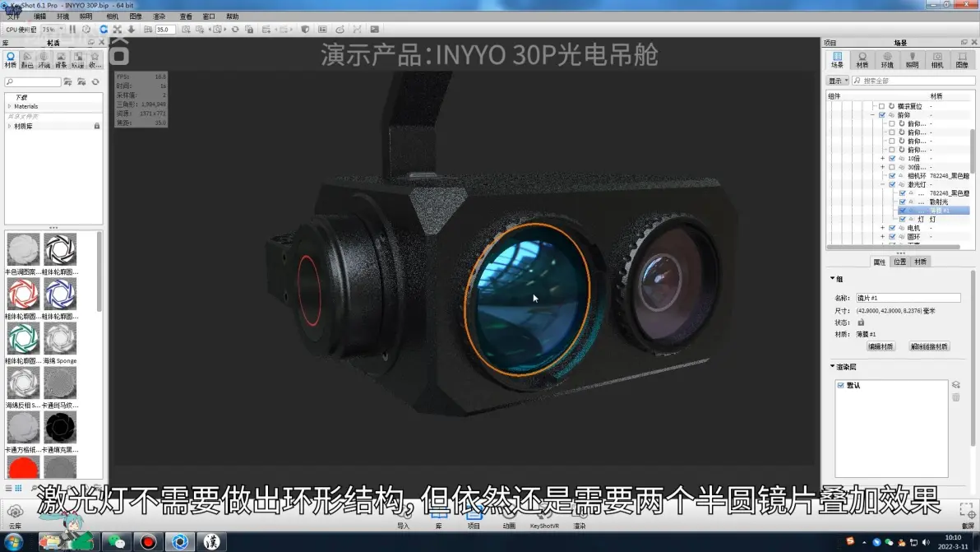Open Windows Start menu
Image resolution: width=980 pixels, height=552 pixels.
(x=14, y=541)
